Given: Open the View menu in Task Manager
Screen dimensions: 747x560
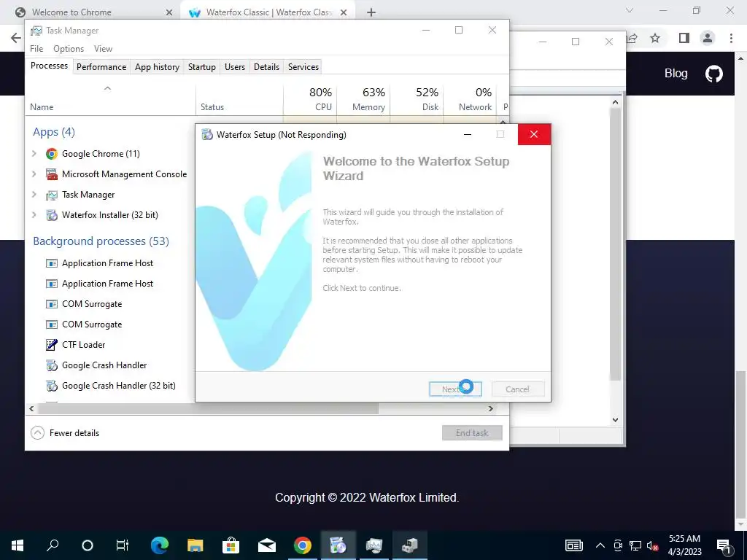Looking at the screenshot, I should (103, 49).
